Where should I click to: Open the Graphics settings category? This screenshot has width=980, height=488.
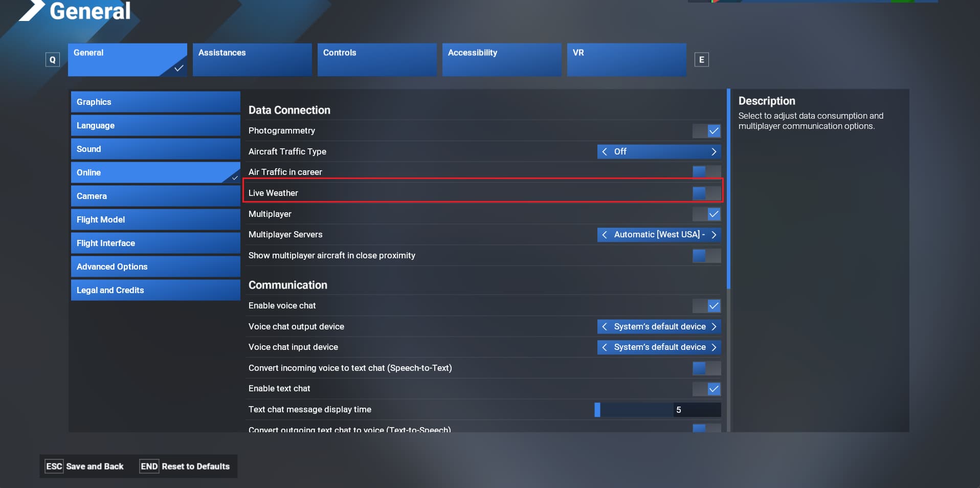tap(155, 102)
